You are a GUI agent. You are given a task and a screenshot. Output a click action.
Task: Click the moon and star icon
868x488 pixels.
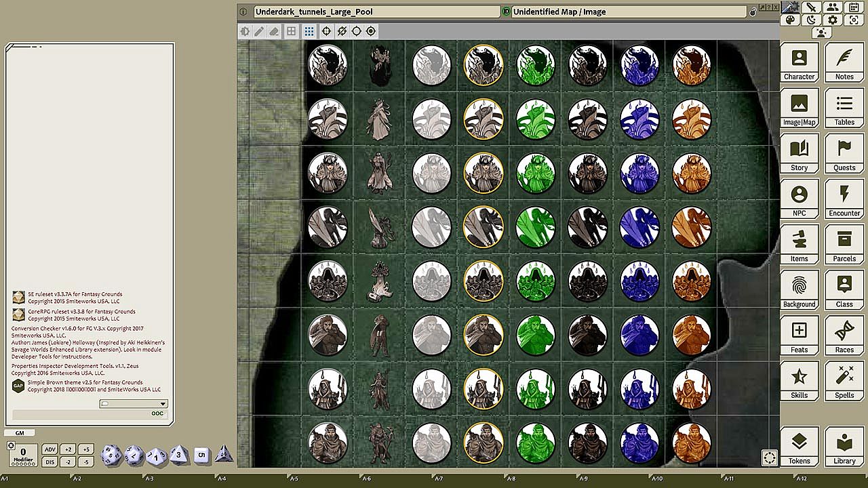pos(811,20)
